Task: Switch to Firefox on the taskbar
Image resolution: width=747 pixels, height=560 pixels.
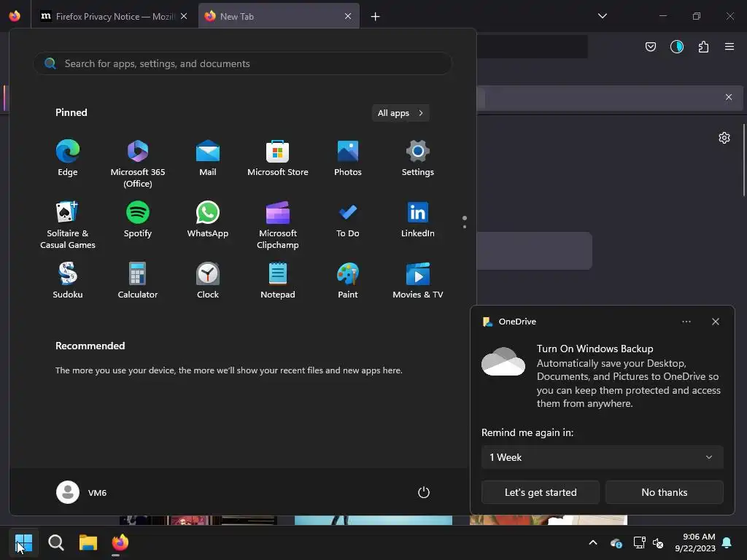Action: tap(120, 542)
